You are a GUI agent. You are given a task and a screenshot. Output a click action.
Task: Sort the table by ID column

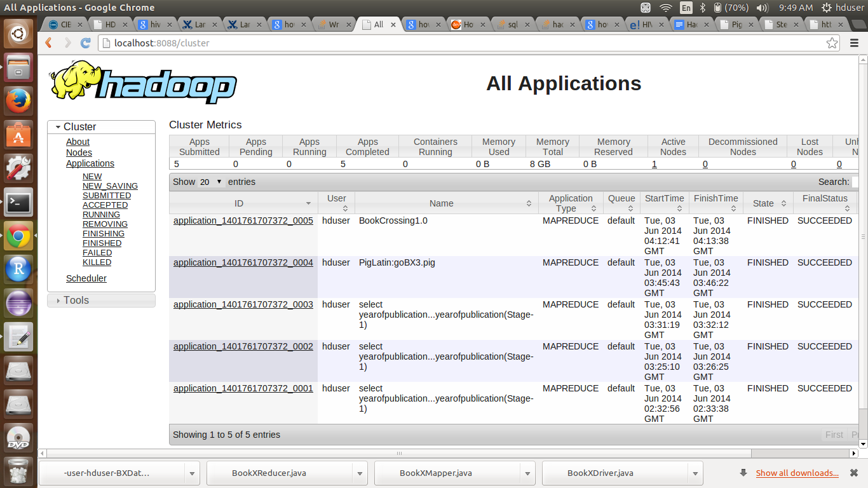(243, 203)
